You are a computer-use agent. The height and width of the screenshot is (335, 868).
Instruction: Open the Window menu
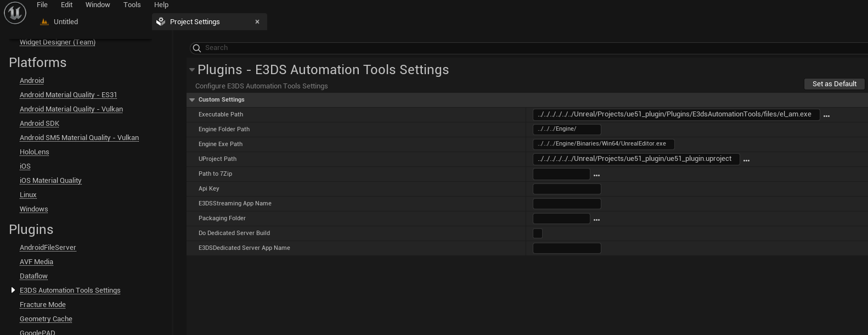pyautogui.click(x=98, y=5)
